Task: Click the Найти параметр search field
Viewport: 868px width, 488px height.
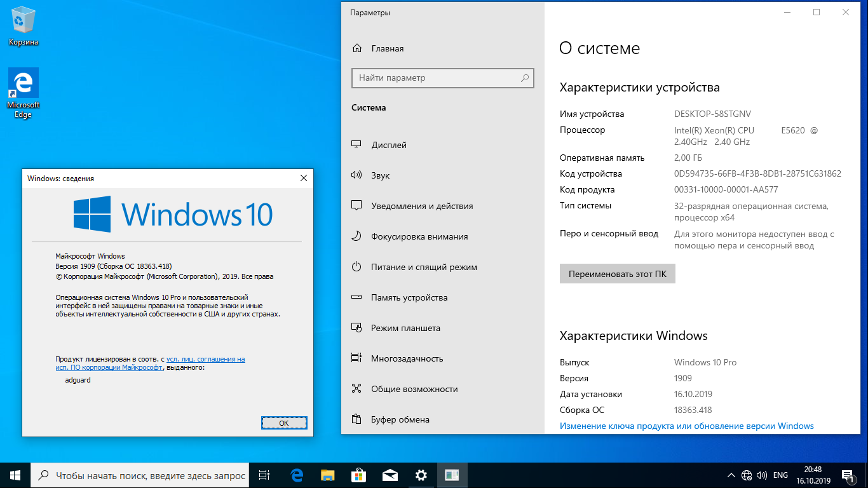Action: tap(443, 78)
